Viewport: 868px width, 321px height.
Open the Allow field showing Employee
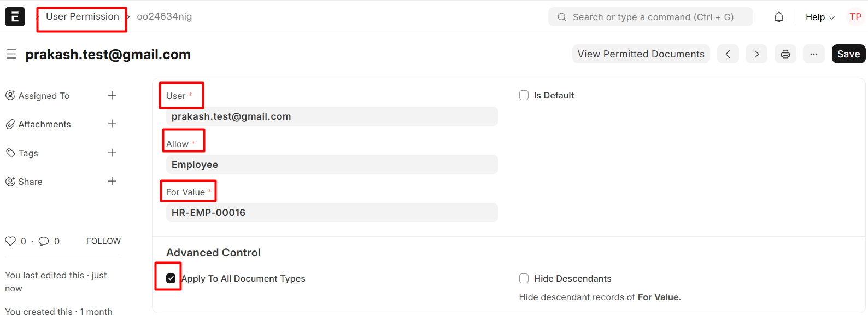[x=332, y=165]
